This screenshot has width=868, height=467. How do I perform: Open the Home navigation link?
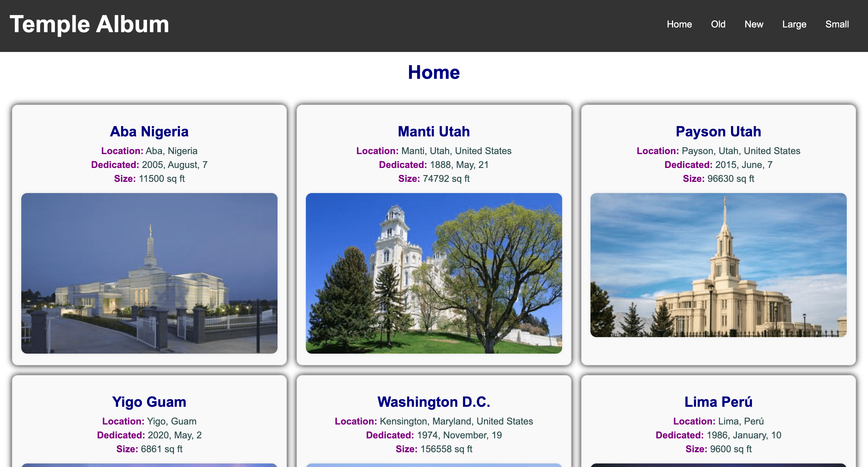(679, 24)
